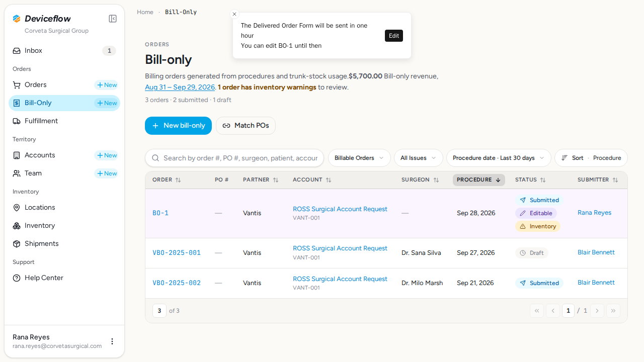Add new Team member via New badge

point(107,173)
